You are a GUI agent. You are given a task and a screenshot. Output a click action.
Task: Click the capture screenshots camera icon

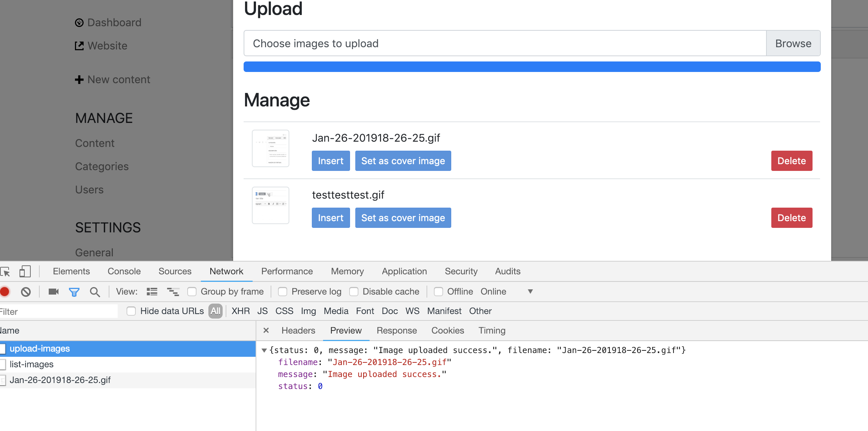tap(54, 292)
